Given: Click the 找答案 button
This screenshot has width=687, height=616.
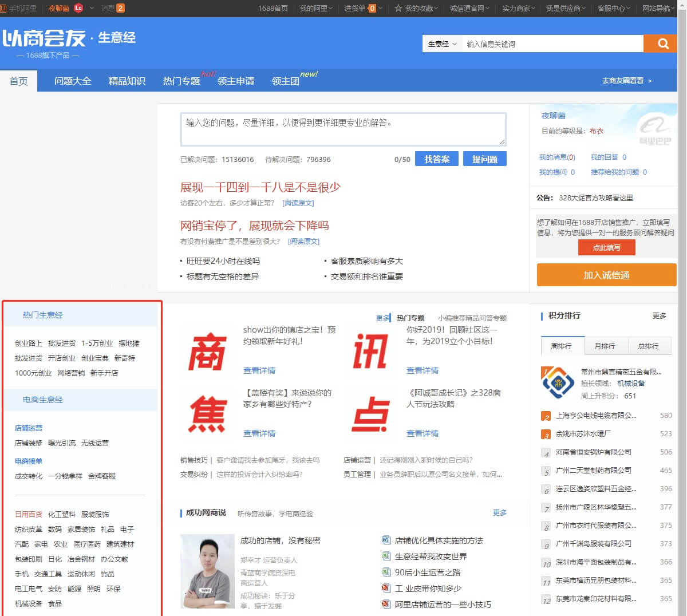Looking at the screenshot, I should point(437,159).
